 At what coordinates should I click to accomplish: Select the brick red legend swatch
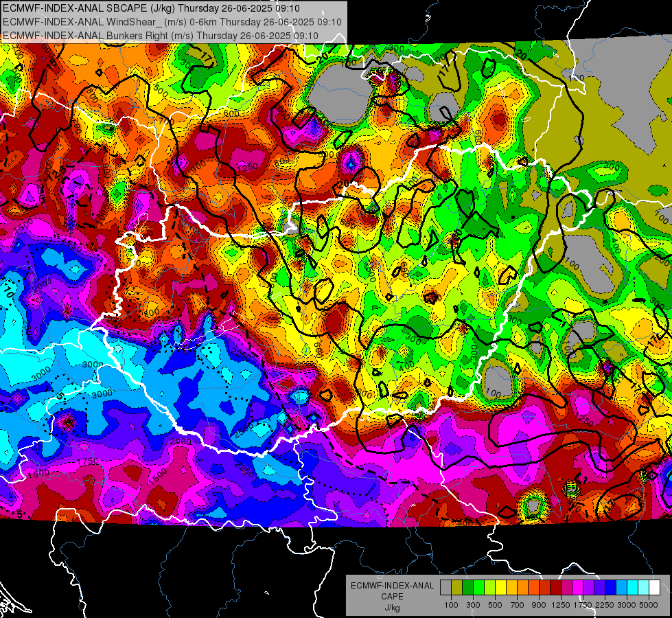pos(545,587)
